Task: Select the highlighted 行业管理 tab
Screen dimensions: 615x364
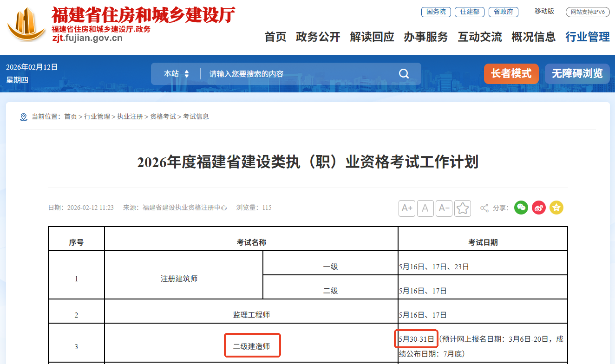Action: pos(587,37)
